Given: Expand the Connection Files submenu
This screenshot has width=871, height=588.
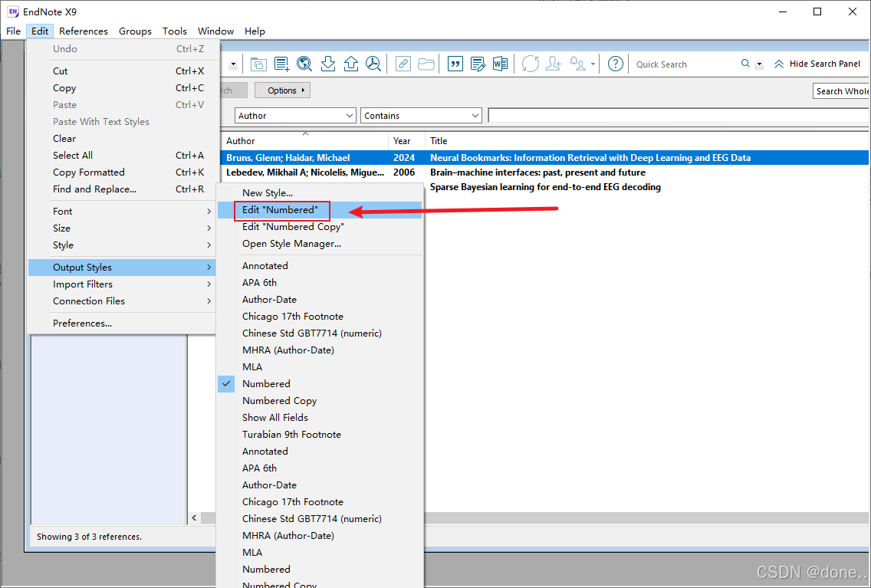Looking at the screenshot, I should (x=122, y=301).
